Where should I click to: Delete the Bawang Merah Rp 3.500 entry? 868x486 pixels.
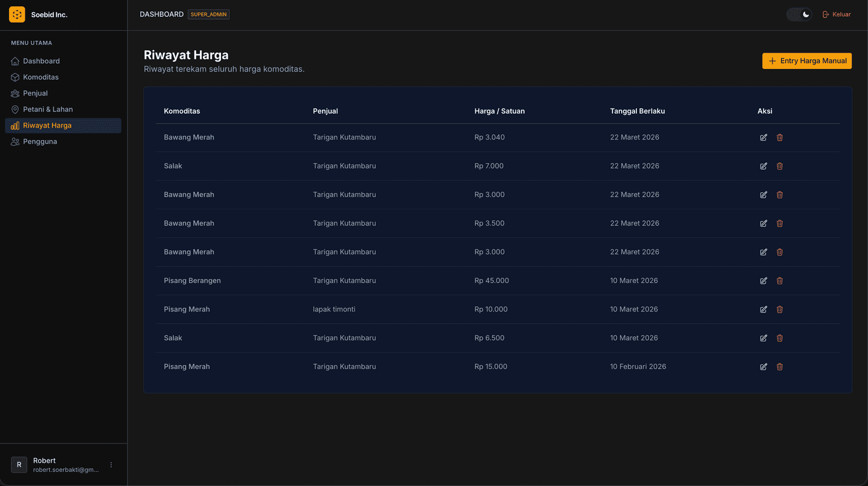click(780, 223)
